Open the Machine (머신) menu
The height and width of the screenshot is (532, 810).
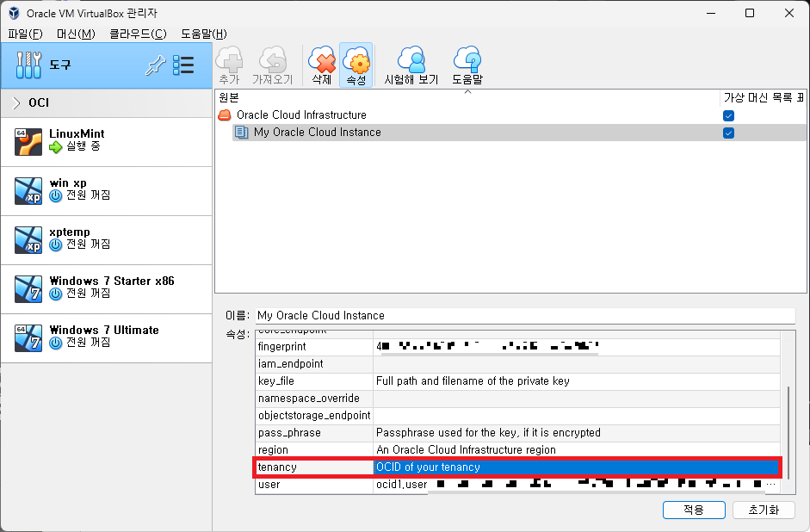point(76,34)
